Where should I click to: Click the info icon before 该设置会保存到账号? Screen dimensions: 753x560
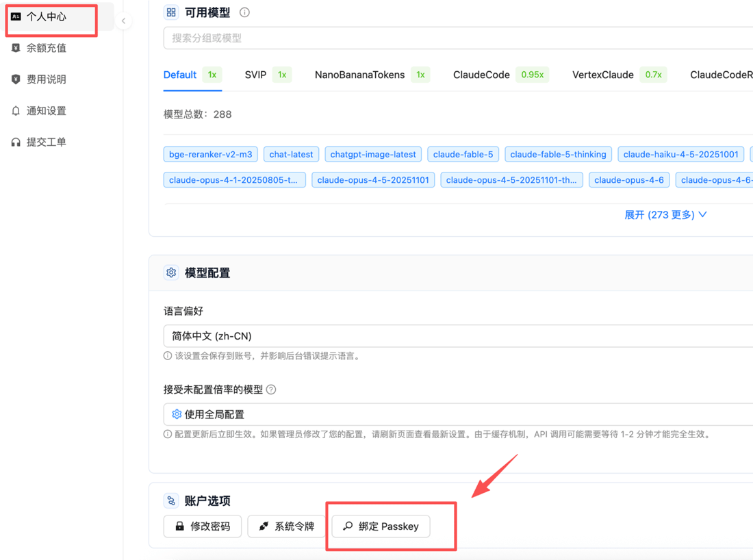click(168, 356)
